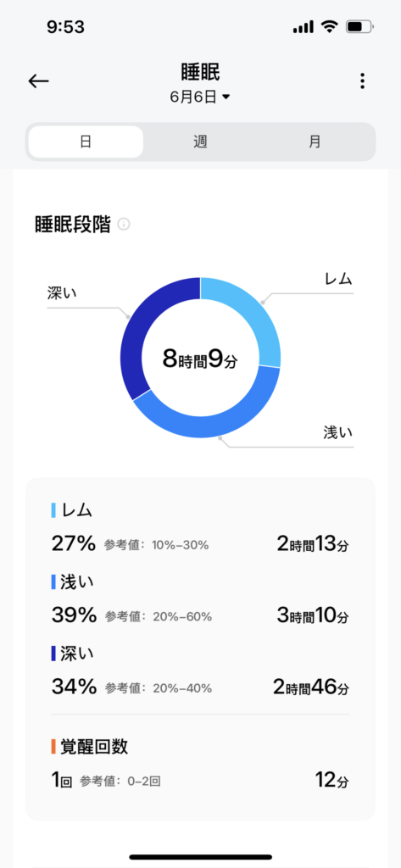Viewport: 401px width, 868px height.
Task: Switch to the 月 tab
Action: [315, 142]
